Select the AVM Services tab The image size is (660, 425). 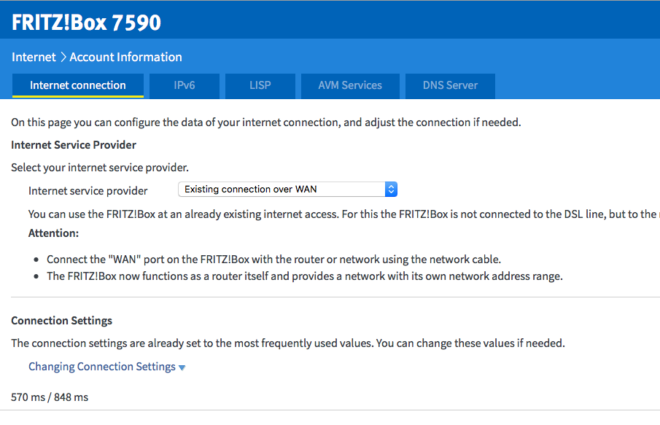350,85
